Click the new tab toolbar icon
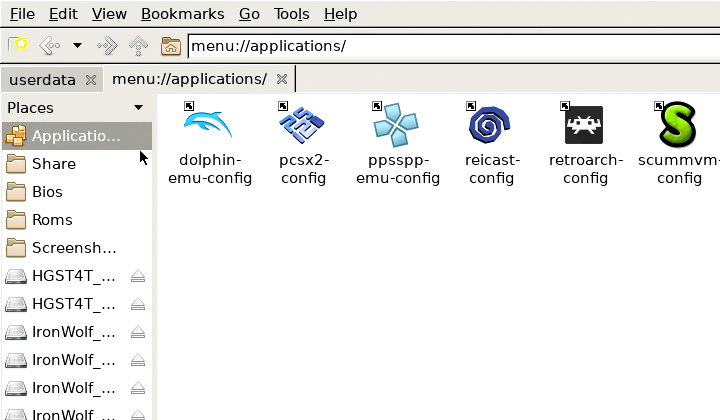The width and height of the screenshot is (720, 420). pyautogui.click(x=17, y=46)
